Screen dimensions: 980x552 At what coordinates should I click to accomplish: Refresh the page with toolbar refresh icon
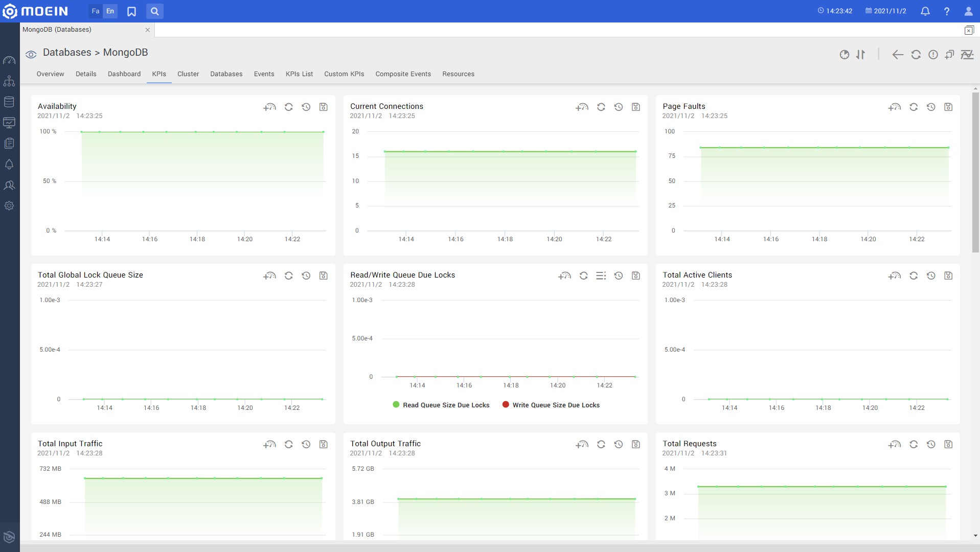(x=916, y=55)
